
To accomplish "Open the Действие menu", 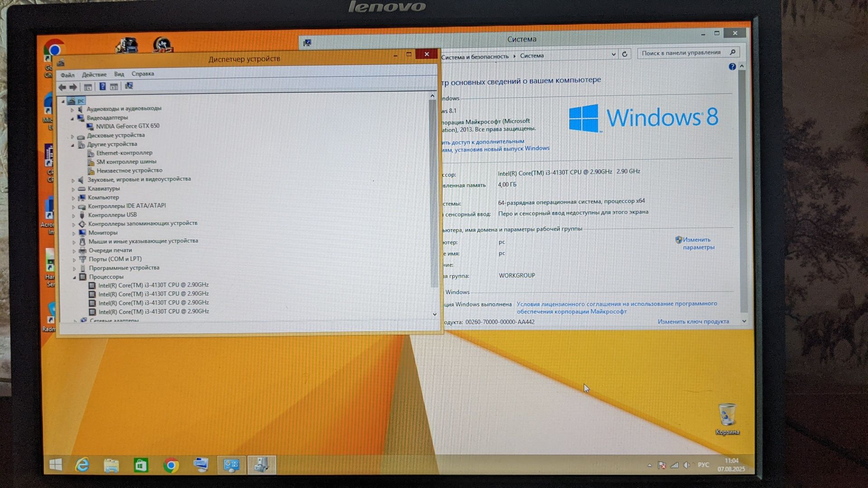I will click(x=94, y=75).
